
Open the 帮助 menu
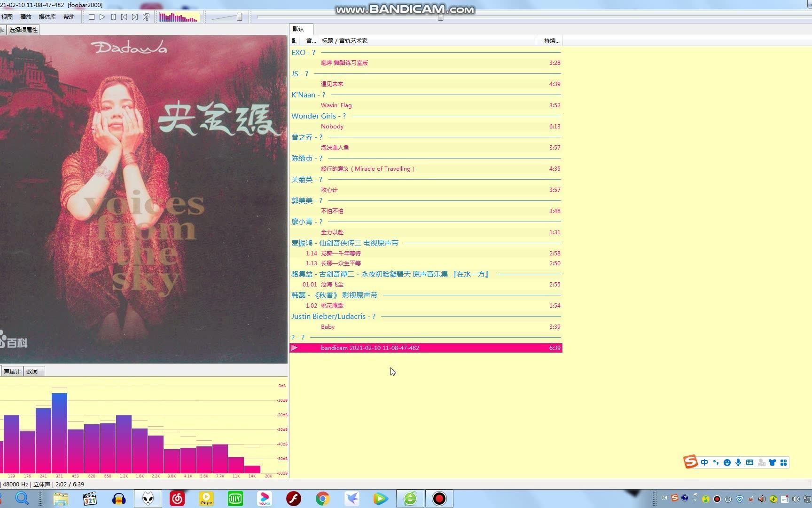coord(69,16)
